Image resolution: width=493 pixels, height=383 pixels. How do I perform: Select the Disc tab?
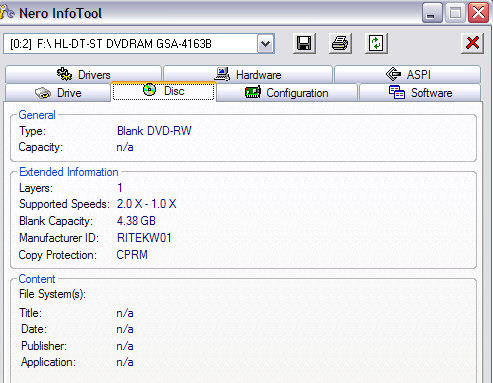click(x=163, y=91)
